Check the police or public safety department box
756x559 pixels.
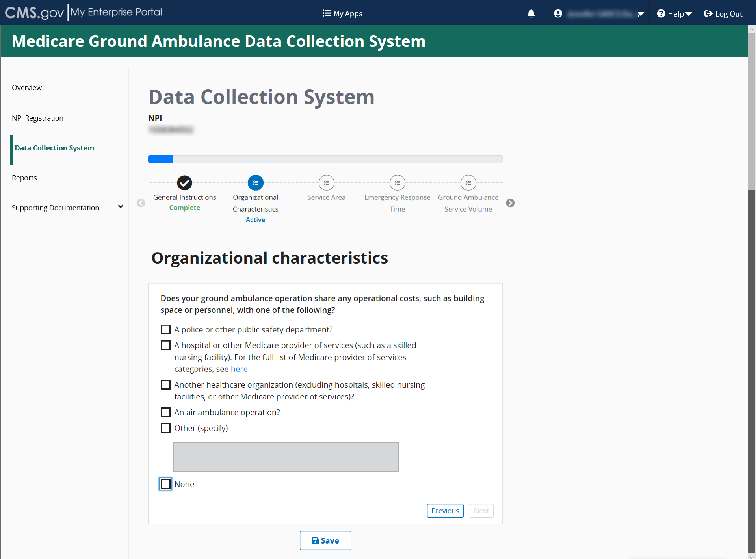(165, 329)
